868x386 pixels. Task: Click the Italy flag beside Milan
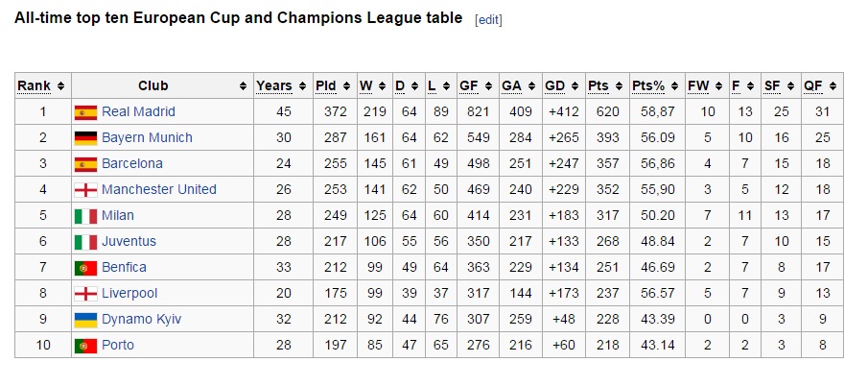pyautogui.click(x=85, y=216)
